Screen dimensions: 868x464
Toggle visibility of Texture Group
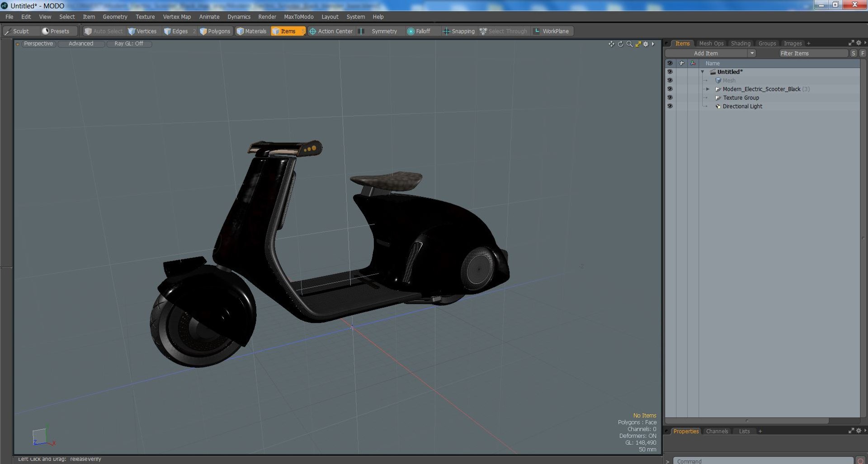pos(670,98)
